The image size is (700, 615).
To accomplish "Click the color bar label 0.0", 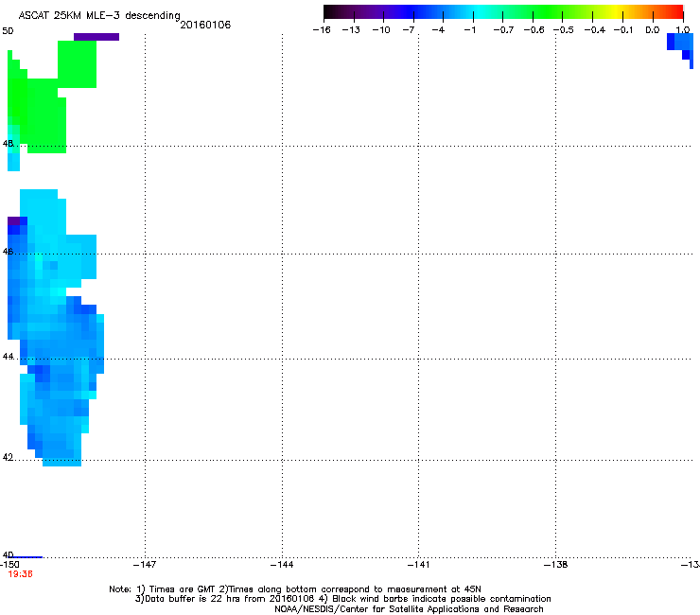I will click(653, 30).
